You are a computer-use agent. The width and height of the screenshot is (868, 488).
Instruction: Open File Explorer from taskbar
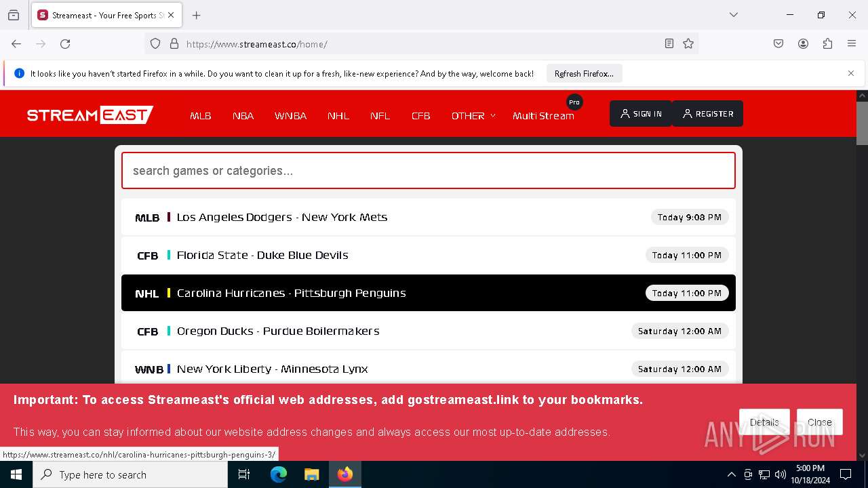click(x=311, y=474)
